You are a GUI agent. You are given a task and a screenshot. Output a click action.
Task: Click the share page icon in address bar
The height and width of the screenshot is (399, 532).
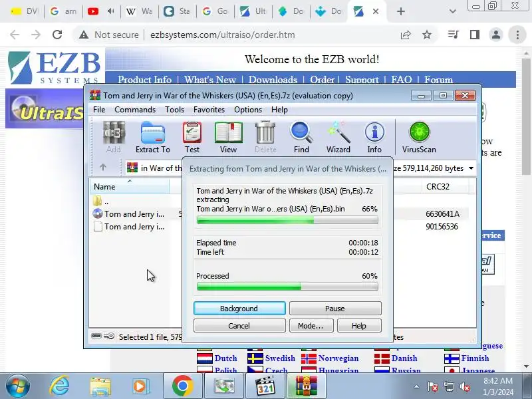[406, 35]
